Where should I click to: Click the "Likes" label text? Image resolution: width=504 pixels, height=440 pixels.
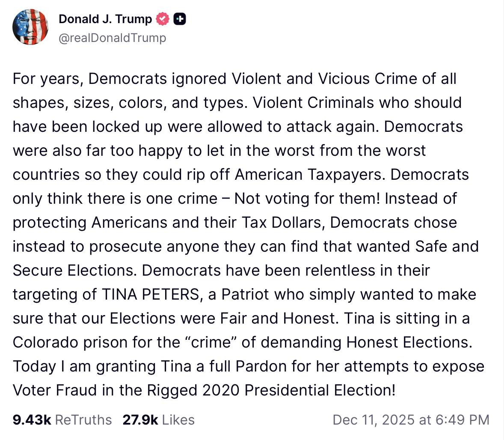178,420
